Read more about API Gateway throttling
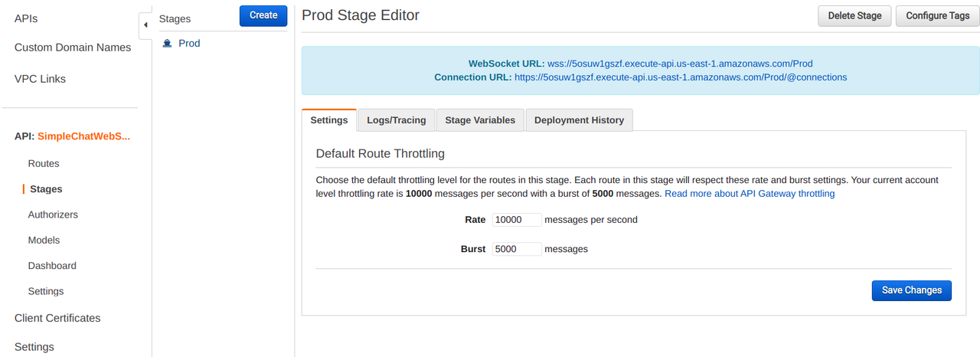Image resolution: width=980 pixels, height=357 pixels. [750, 194]
